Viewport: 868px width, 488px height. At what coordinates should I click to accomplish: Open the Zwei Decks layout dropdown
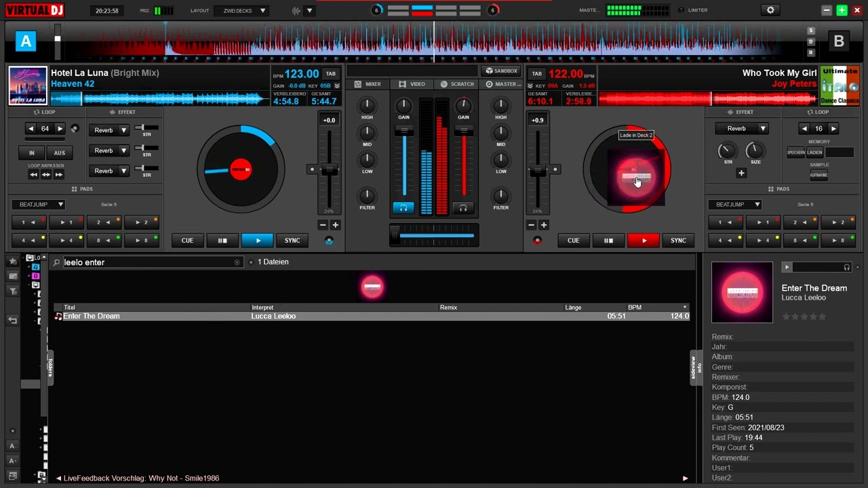point(241,11)
